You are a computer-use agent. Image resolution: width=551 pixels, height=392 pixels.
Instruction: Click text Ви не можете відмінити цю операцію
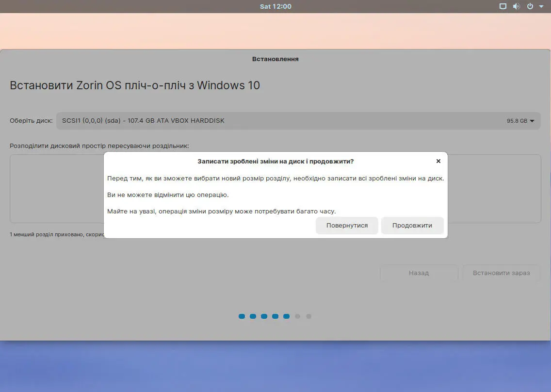168,195
